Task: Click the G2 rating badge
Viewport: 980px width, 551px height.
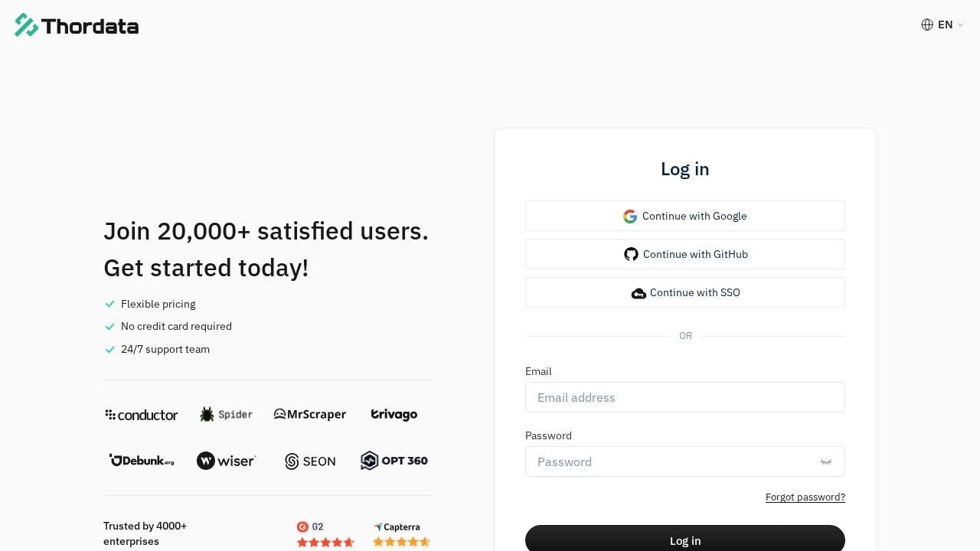Action: coord(325,534)
